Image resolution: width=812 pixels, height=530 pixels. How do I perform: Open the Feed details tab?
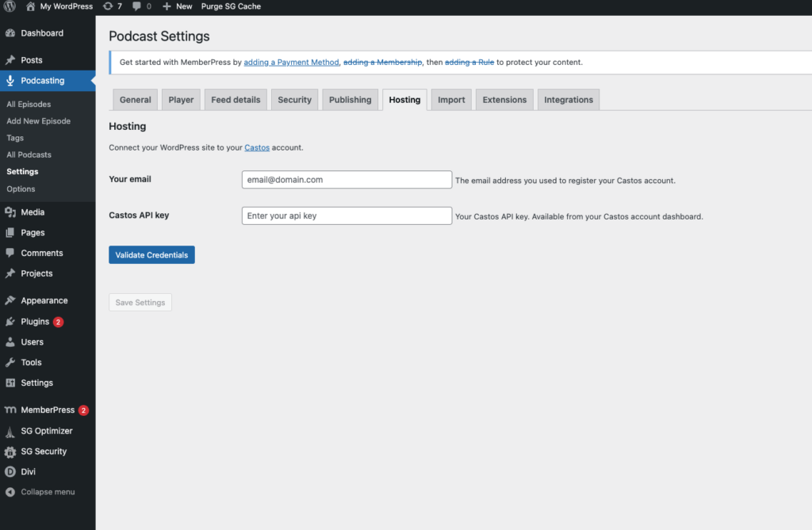[x=236, y=100]
